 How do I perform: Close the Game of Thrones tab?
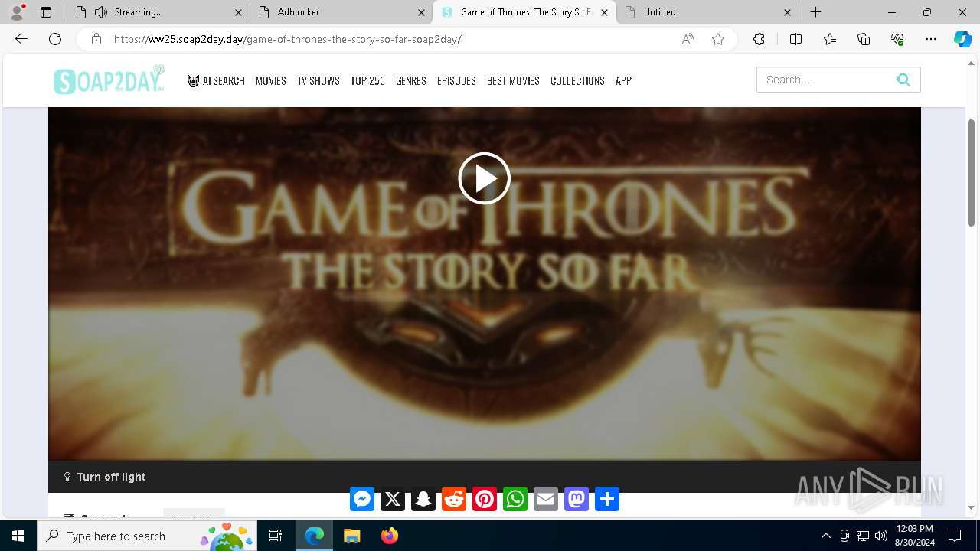pyautogui.click(x=604, y=12)
